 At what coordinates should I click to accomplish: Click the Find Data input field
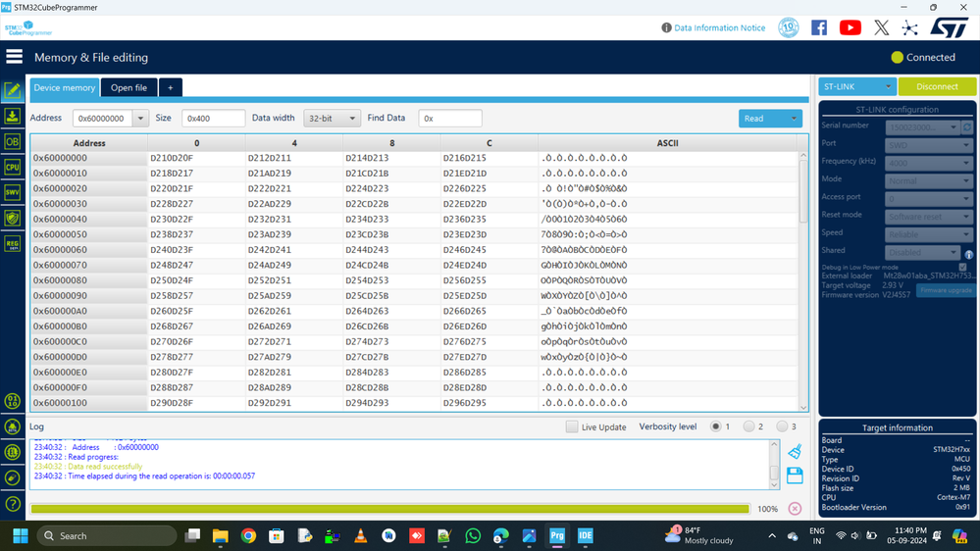pyautogui.click(x=450, y=118)
